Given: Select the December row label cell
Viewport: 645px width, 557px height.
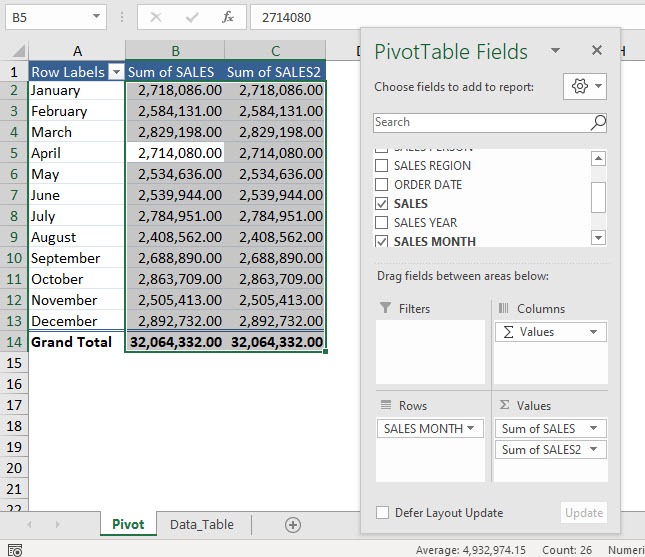Looking at the screenshot, I should [77, 321].
